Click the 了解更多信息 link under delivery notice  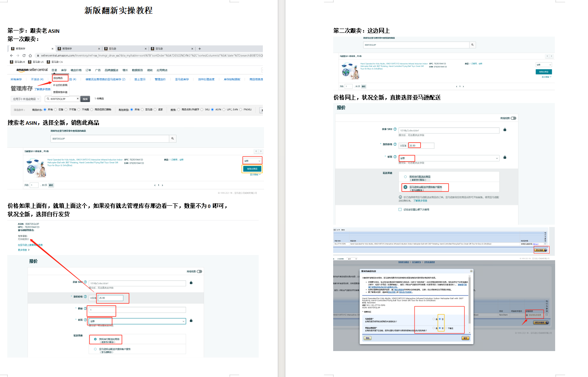tap(420, 200)
